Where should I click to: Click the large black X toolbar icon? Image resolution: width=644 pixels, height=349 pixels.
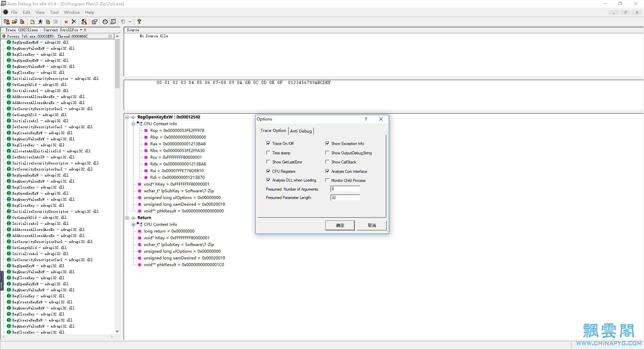pos(74,22)
